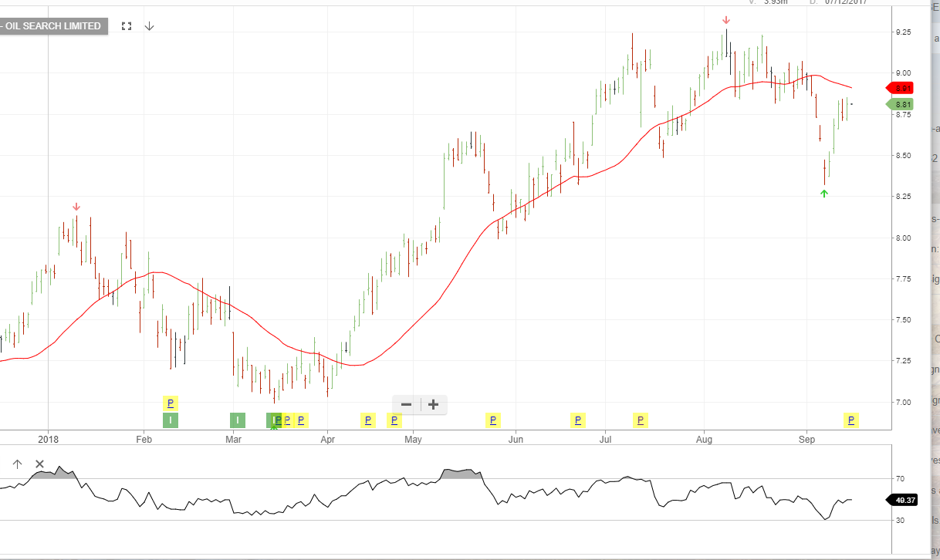Open the last P marker before April
The height and width of the screenshot is (560, 940).
[x=301, y=420]
